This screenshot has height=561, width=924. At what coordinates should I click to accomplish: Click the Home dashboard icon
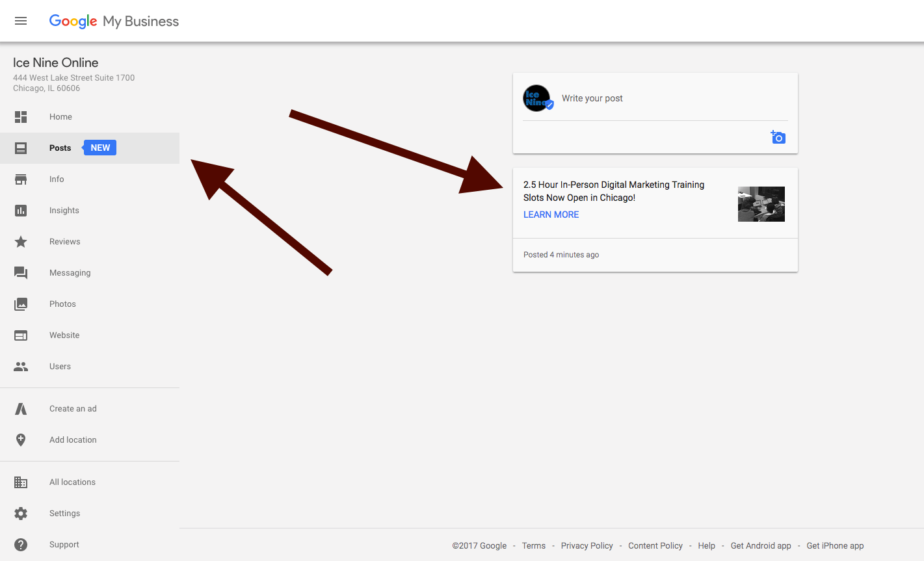(21, 117)
